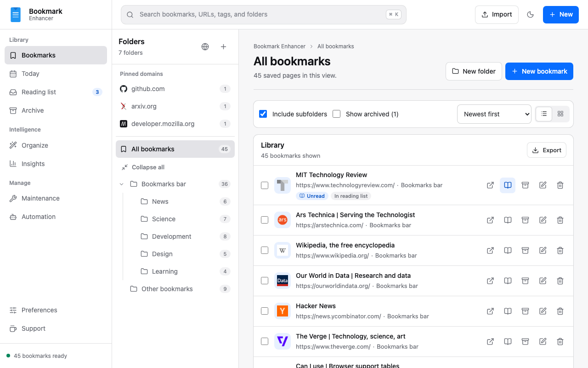588x368 pixels.
Task: Edit the Ars Technica bookmark
Action: click(543, 220)
